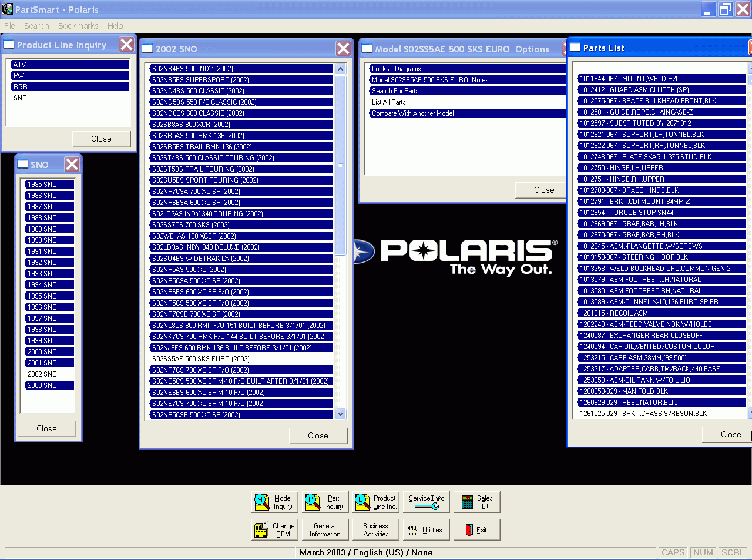The width and height of the screenshot is (752, 560).
Task: Select part 1201815 RECOIL ASM.
Action: click(x=662, y=313)
